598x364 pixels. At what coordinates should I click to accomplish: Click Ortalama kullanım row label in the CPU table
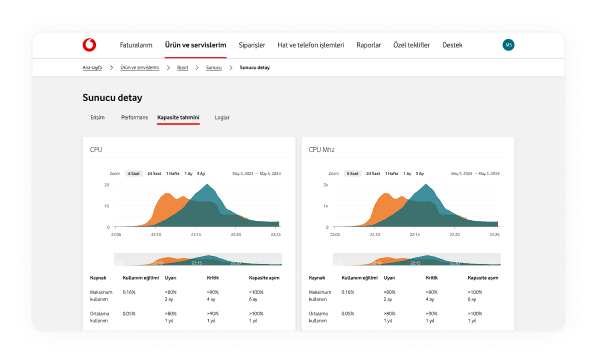coord(99,317)
